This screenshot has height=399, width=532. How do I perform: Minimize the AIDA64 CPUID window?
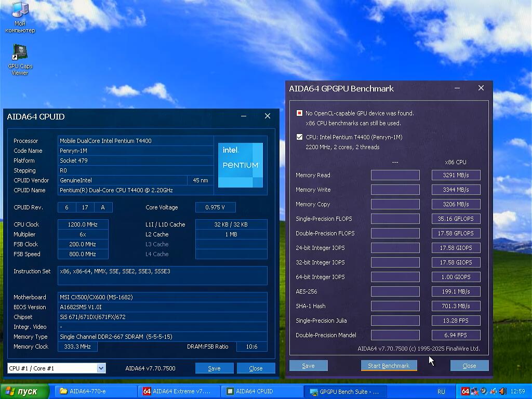pos(243,116)
